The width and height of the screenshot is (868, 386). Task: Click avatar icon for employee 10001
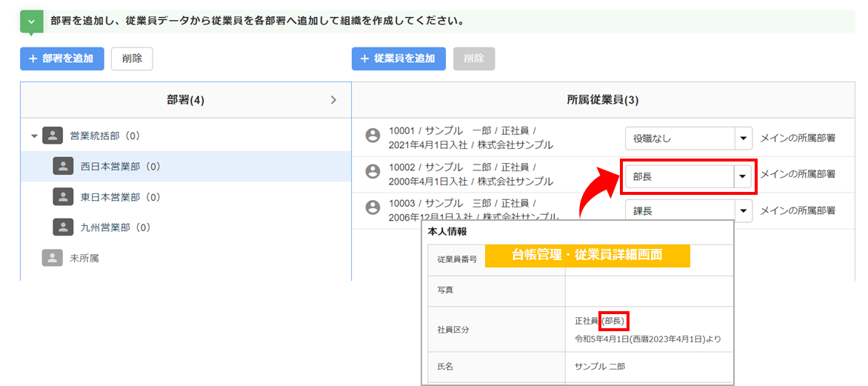pos(373,135)
